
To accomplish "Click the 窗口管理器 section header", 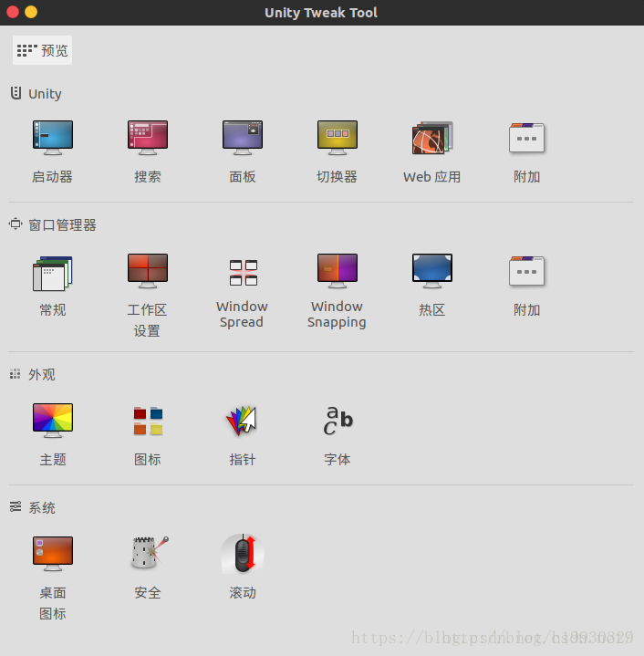I will pos(52,225).
